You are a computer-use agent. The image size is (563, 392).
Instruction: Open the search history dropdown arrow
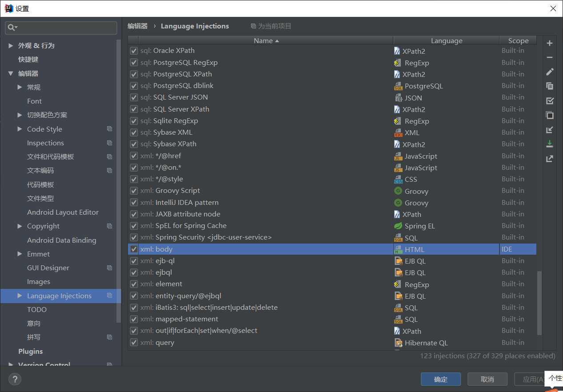[16, 28]
